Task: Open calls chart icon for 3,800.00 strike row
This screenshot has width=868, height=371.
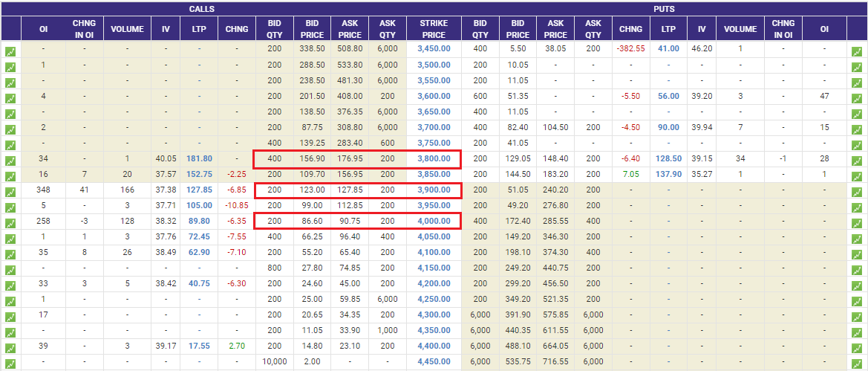Action: [10, 161]
